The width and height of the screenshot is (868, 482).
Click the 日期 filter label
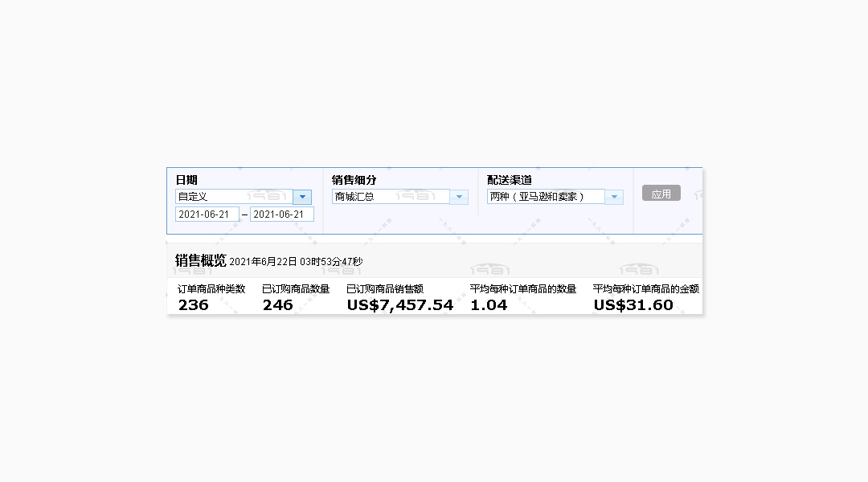pyautogui.click(x=186, y=180)
